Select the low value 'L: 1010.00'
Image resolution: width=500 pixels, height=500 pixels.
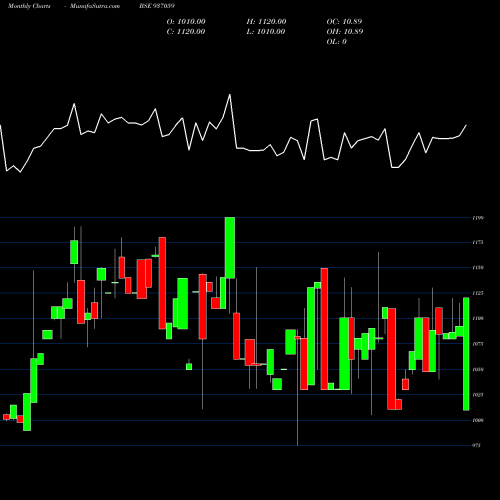[266, 32]
